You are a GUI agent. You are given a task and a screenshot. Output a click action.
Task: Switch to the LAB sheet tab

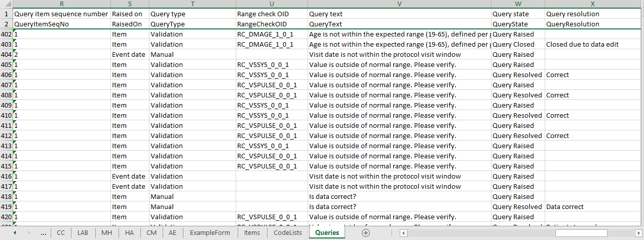point(83,233)
